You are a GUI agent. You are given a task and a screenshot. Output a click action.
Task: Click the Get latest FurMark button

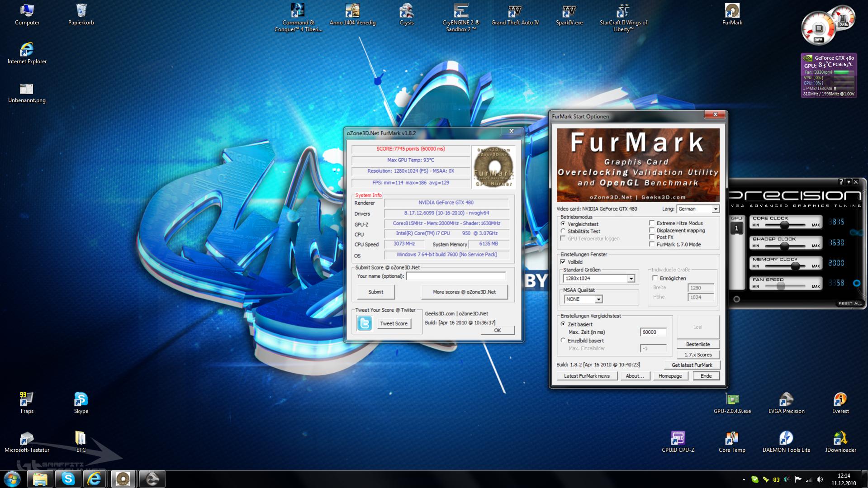[692, 365]
